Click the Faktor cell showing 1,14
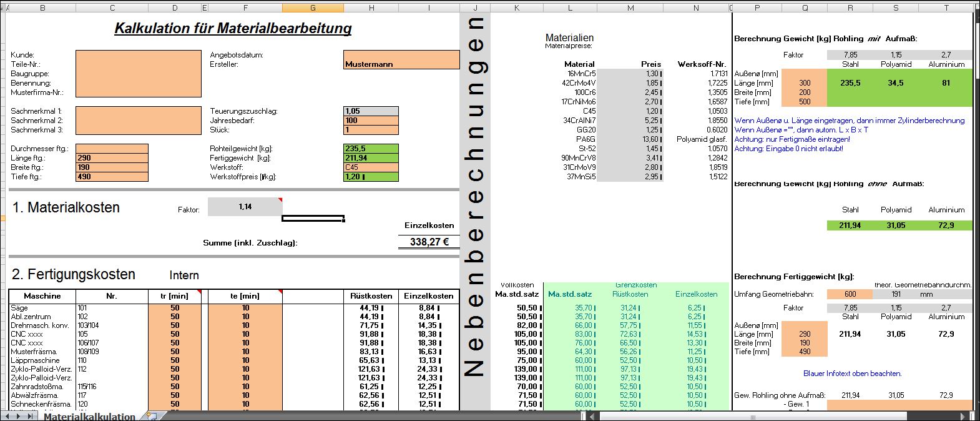 (x=245, y=207)
